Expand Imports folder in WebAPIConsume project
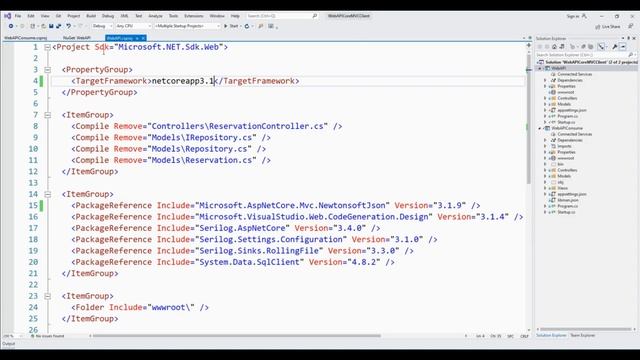 [545, 146]
